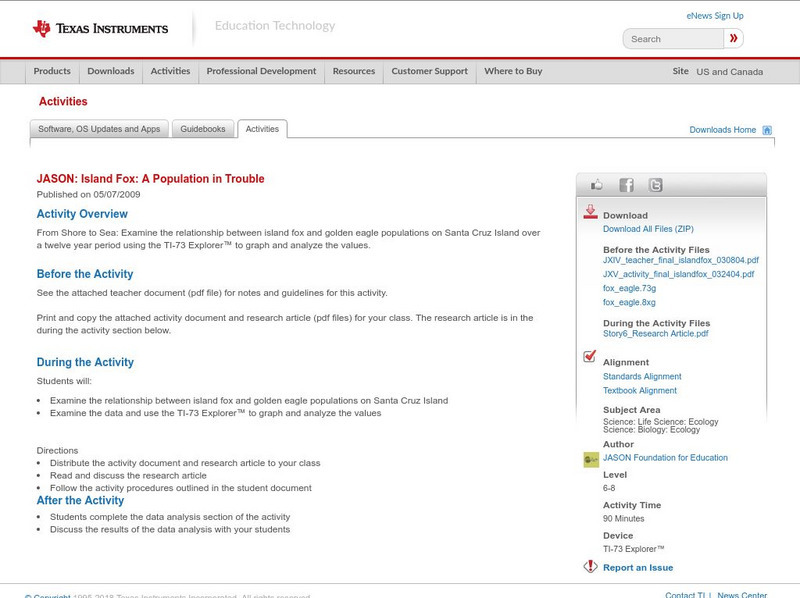The height and width of the screenshot is (598, 800).
Task: Click the Alignment checkmark icon
Action: [x=590, y=356]
